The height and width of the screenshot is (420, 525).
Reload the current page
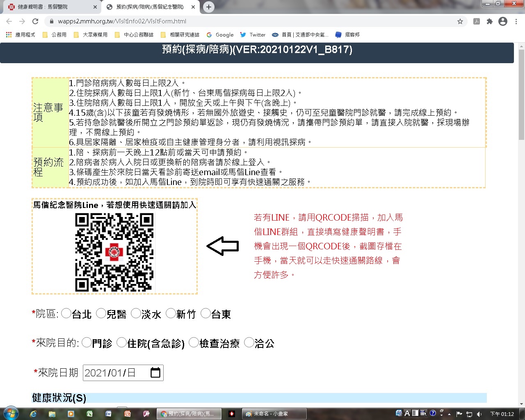[35, 21]
